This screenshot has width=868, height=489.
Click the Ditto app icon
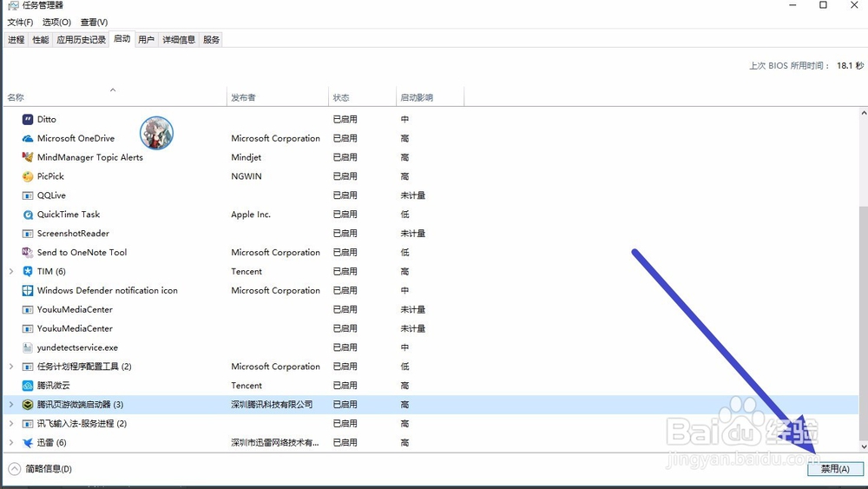(28, 119)
